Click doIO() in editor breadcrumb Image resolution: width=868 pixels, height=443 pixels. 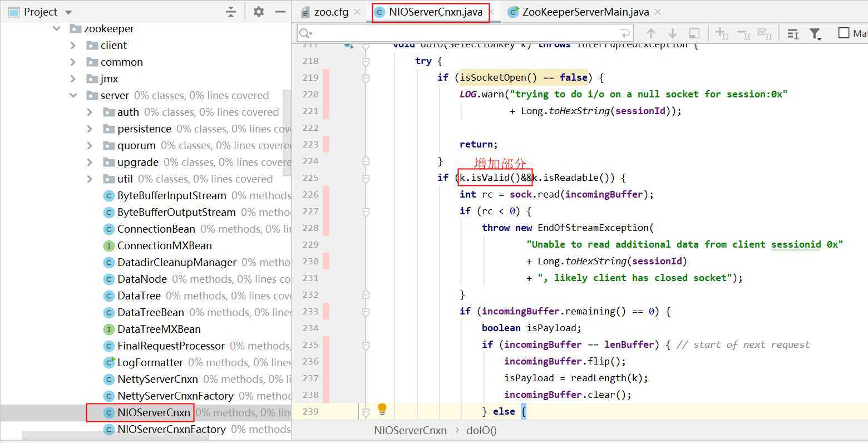(481, 430)
